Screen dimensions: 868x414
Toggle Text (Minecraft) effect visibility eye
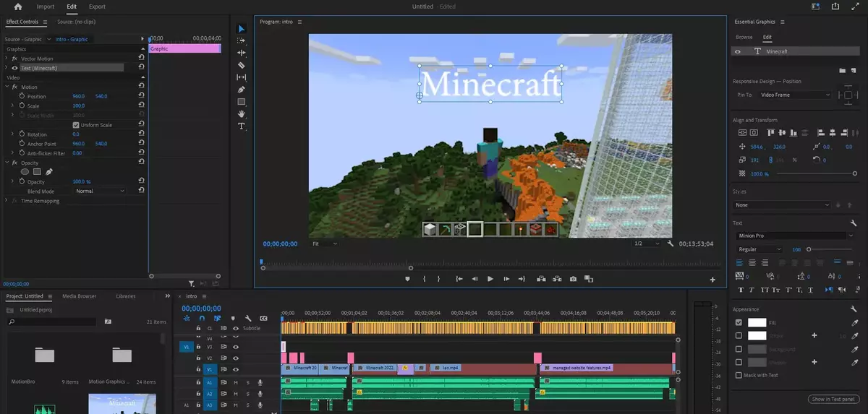[14, 68]
